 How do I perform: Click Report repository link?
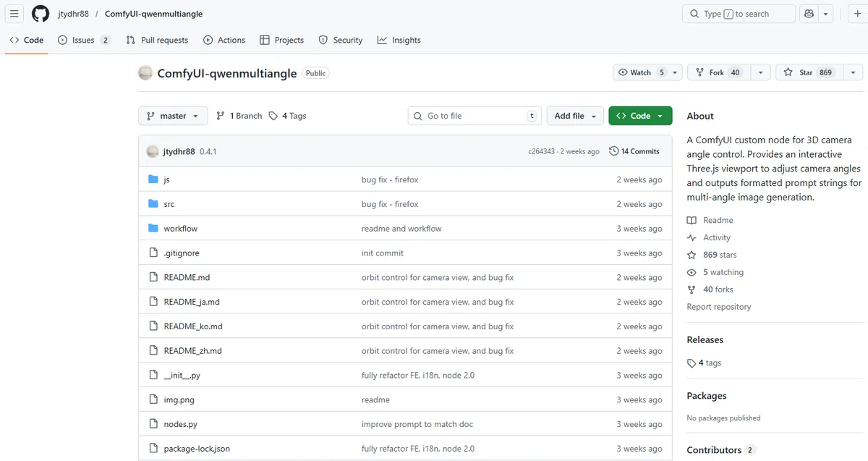(719, 307)
